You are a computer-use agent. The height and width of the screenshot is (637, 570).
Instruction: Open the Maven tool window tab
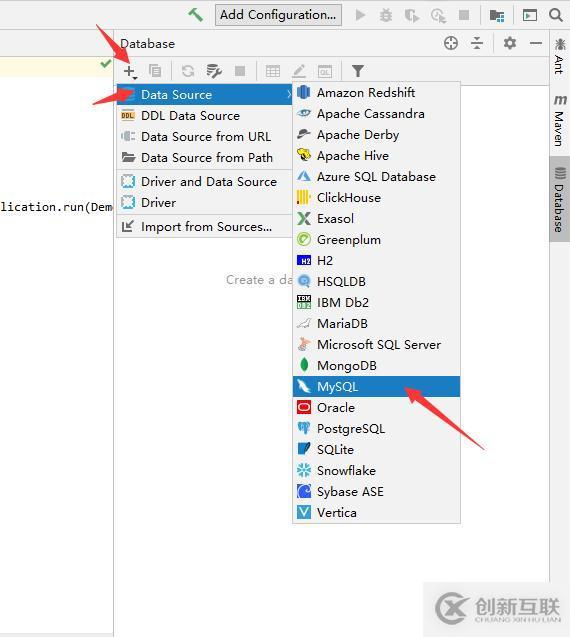(x=559, y=120)
